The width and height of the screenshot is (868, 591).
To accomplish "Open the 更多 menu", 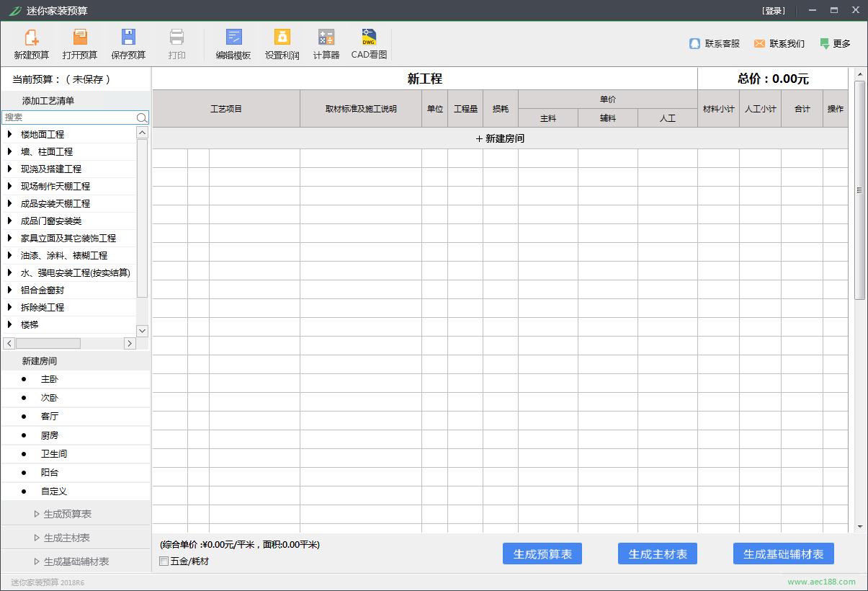I will coord(834,43).
